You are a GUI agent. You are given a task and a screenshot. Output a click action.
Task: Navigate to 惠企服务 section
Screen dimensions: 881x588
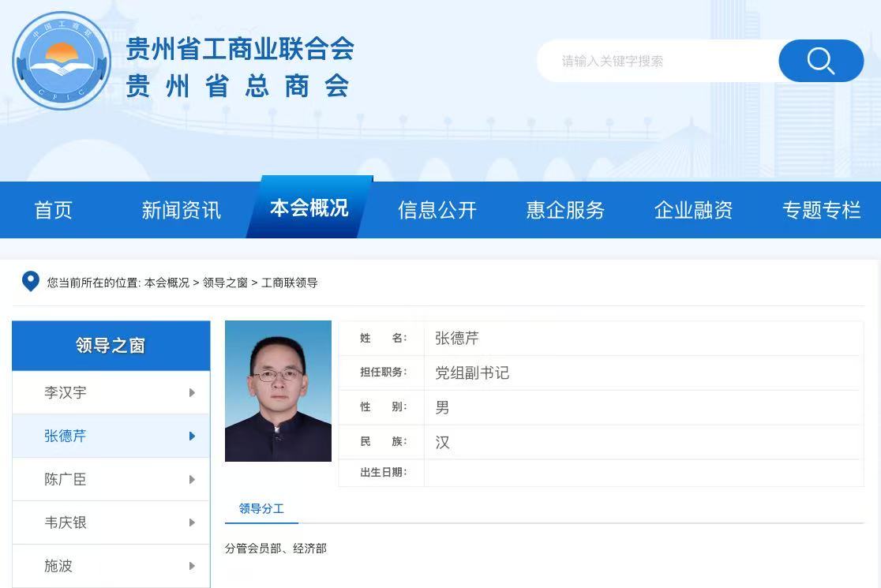pyautogui.click(x=565, y=210)
